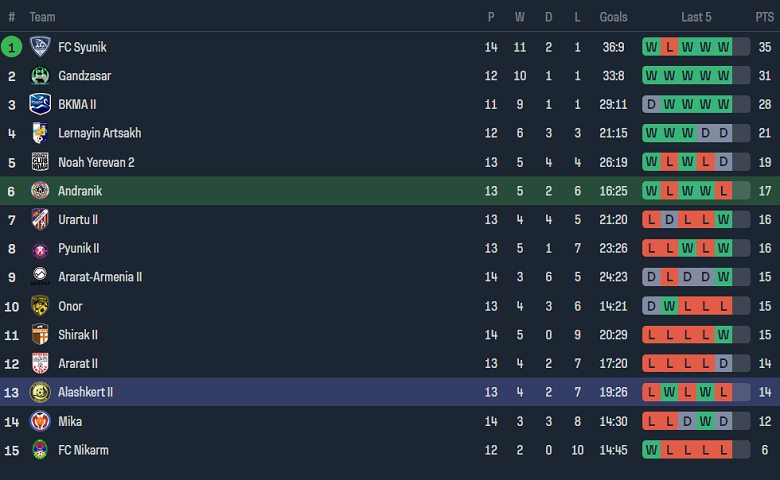Screen dimensions: 780x480
Task: Click the Noah Yerevan 2 logo
Action: coord(40,162)
